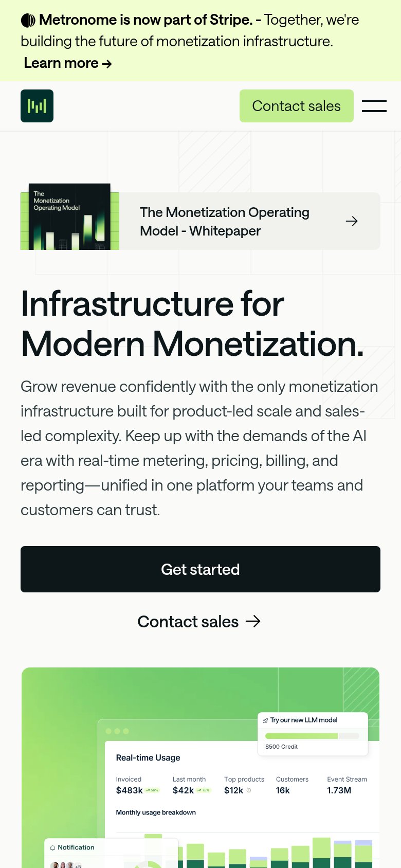The height and width of the screenshot is (868, 401).
Task: Click the Contact sales text link
Action: point(188,621)
